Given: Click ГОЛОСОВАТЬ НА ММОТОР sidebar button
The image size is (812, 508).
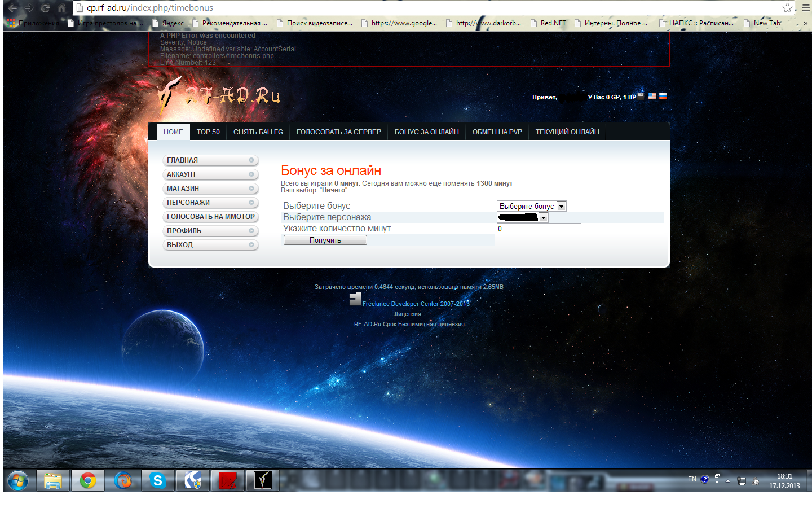Looking at the screenshot, I should (x=210, y=217).
